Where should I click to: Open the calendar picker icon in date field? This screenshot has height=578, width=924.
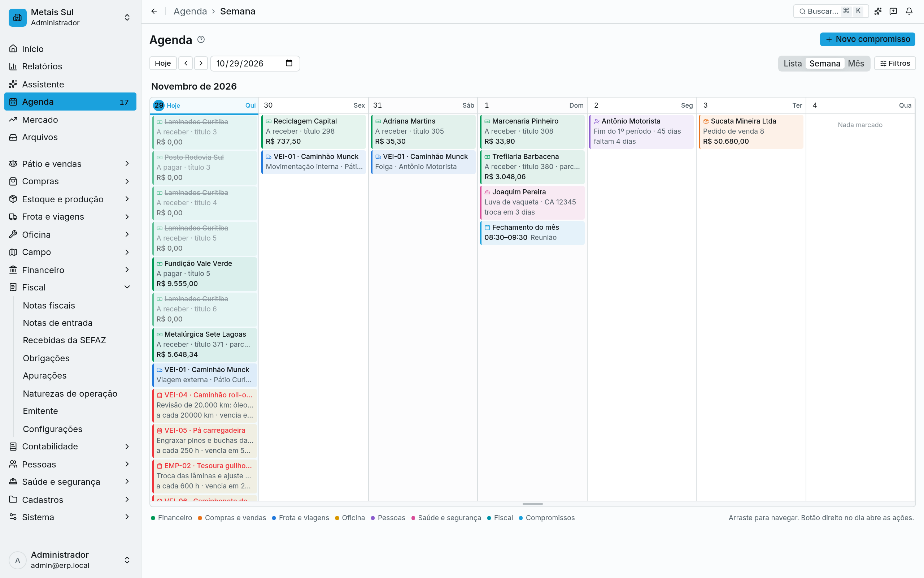[x=289, y=63]
